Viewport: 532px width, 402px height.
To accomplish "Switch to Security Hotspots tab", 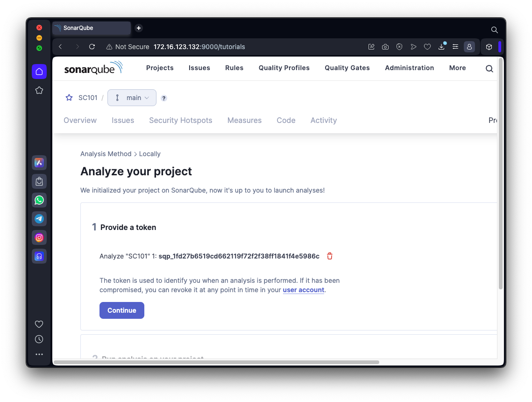I will [180, 120].
